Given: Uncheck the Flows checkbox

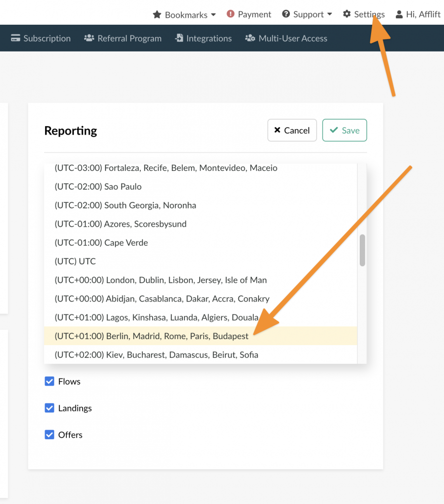Looking at the screenshot, I should click(x=50, y=381).
